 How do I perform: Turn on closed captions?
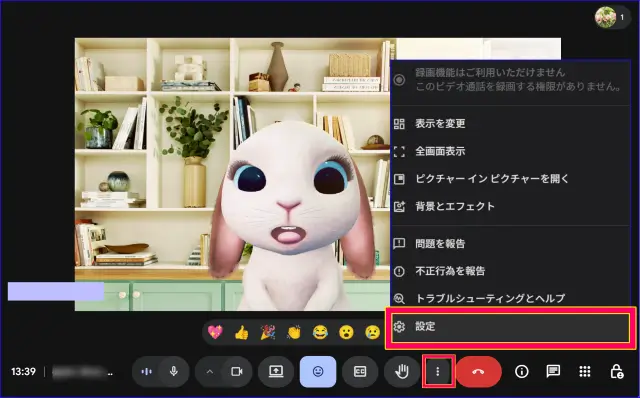point(360,371)
